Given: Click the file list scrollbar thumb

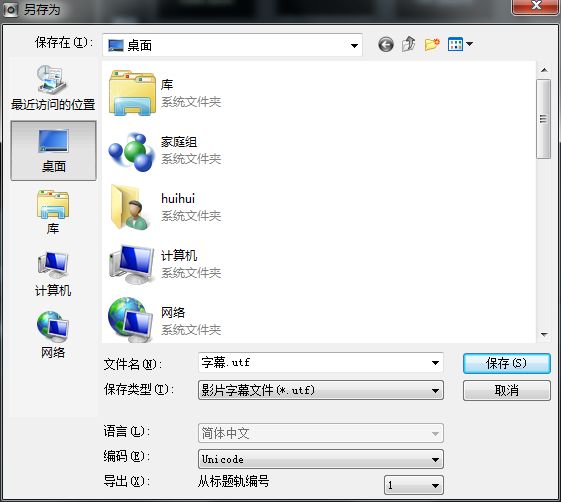Looking at the screenshot, I should pyautogui.click(x=544, y=119).
